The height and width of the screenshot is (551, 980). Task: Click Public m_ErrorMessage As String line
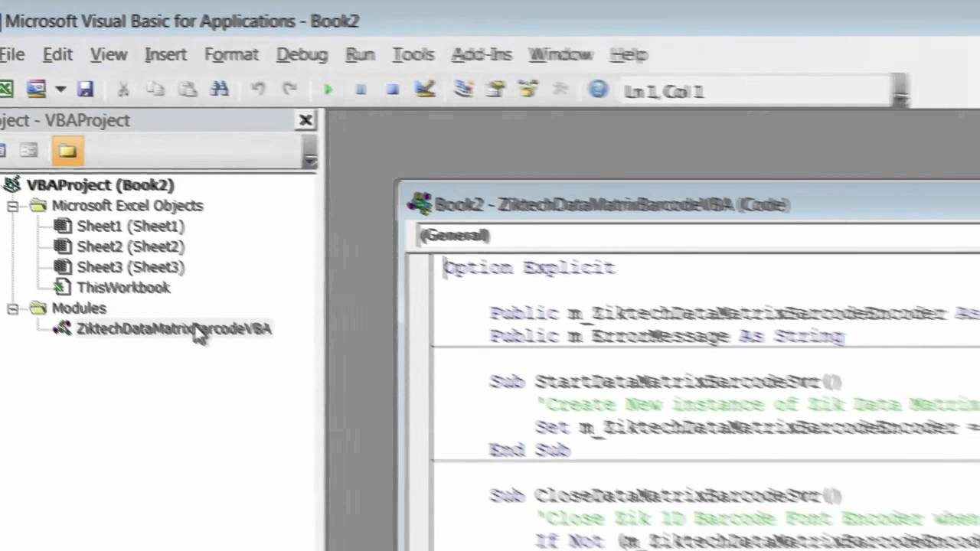click(x=667, y=337)
